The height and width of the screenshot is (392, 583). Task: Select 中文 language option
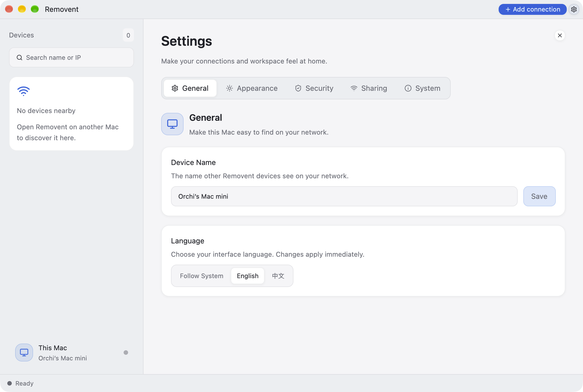(278, 276)
